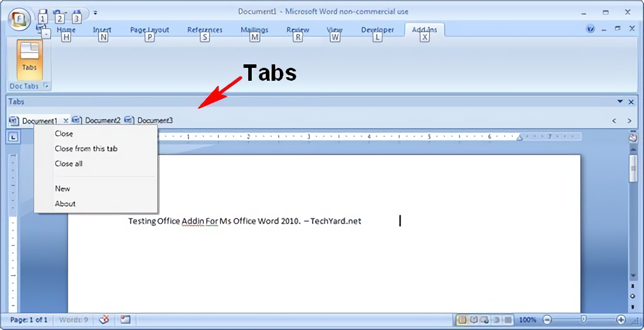Click the Document1 tab Word icon
Viewport: 644px width, 330px height.
coord(13,121)
